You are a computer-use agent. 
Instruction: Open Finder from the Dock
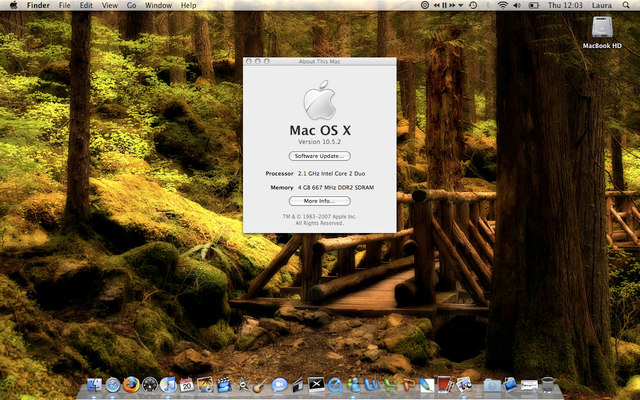(95, 384)
